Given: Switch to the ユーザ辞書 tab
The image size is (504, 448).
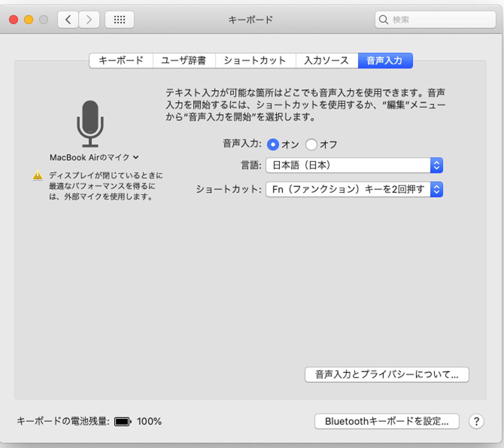Looking at the screenshot, I should (x=184, y=61).
